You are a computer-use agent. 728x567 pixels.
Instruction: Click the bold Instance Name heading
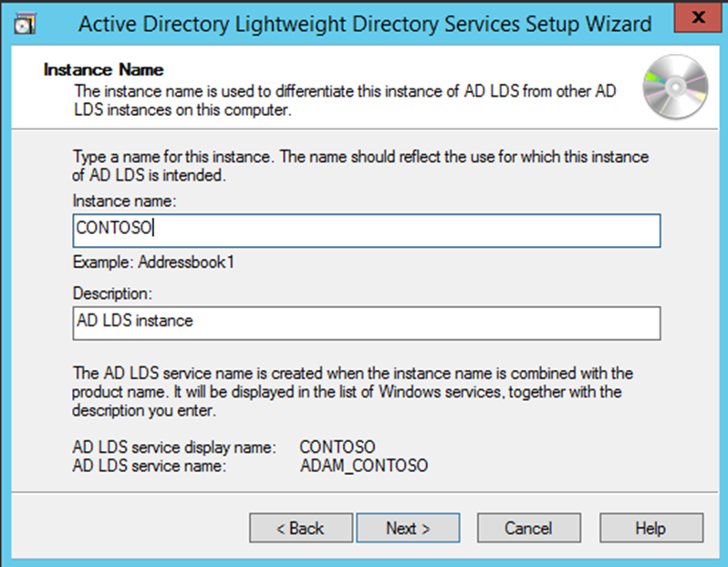[103, 69]
